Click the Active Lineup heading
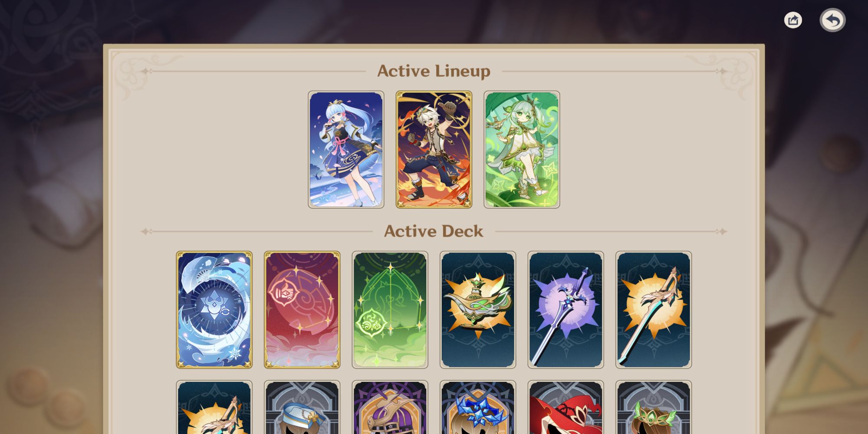This screenshot has height=434, width=868. tap(434, 71)
